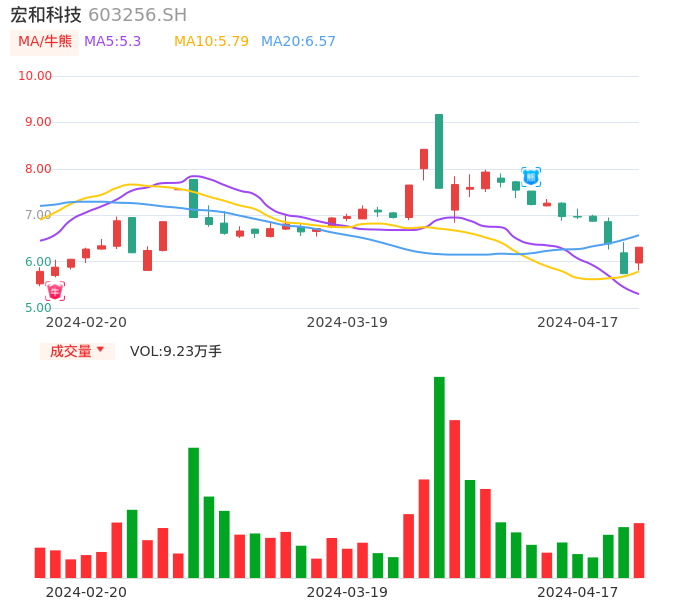
Task: Click the red bull signal marker icon
Action: [x=55, y=291]
